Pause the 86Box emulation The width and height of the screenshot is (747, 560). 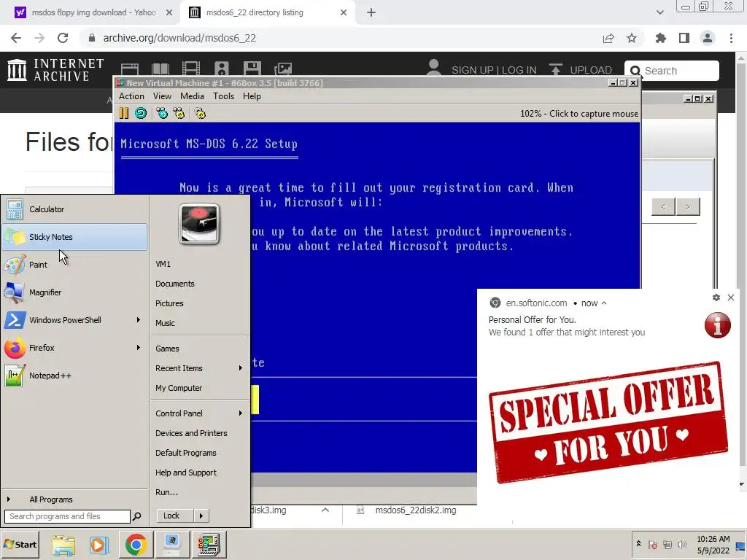pos(124,113)
